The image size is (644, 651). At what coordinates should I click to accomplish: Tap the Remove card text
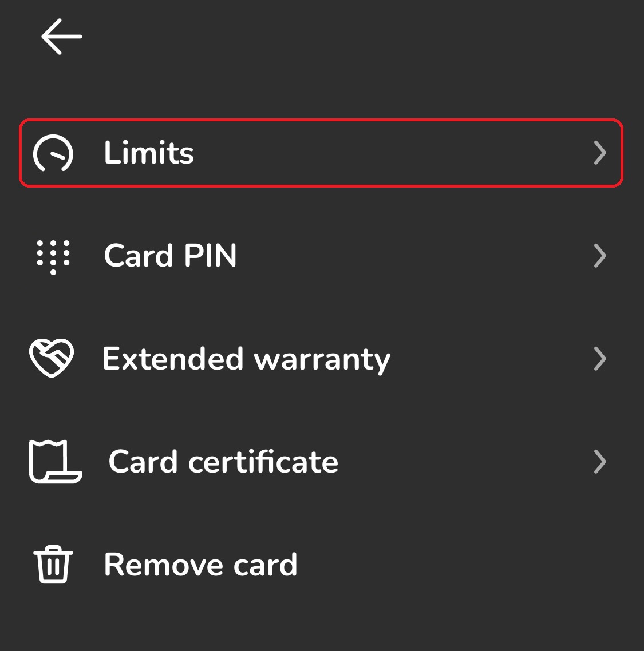point(200,565)
